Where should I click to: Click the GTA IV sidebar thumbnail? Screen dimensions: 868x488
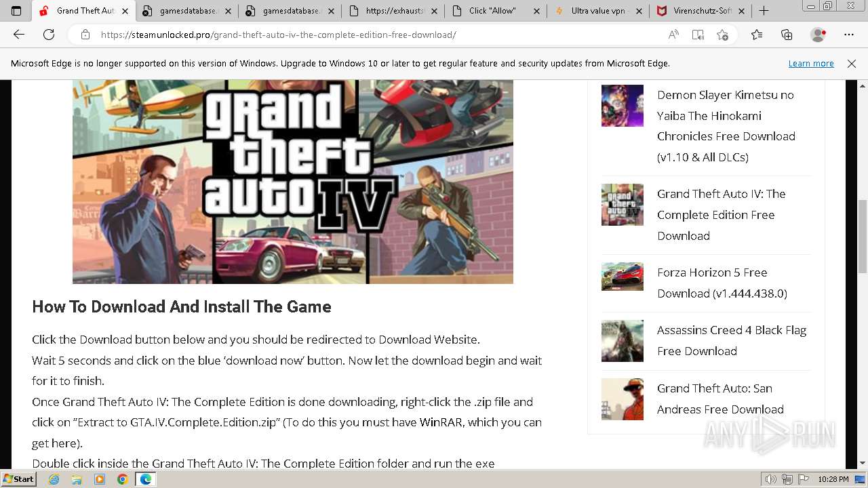point(623,205)
